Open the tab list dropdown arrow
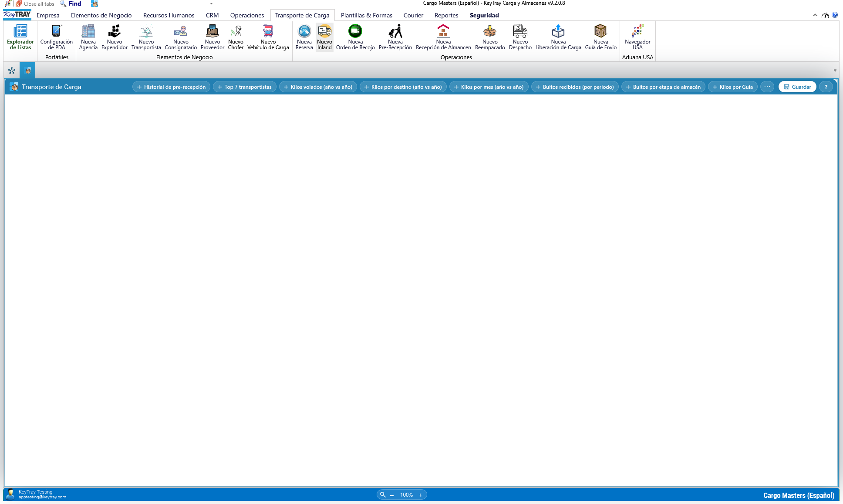This screenshot has width=843, height=504. click(835, 71)
